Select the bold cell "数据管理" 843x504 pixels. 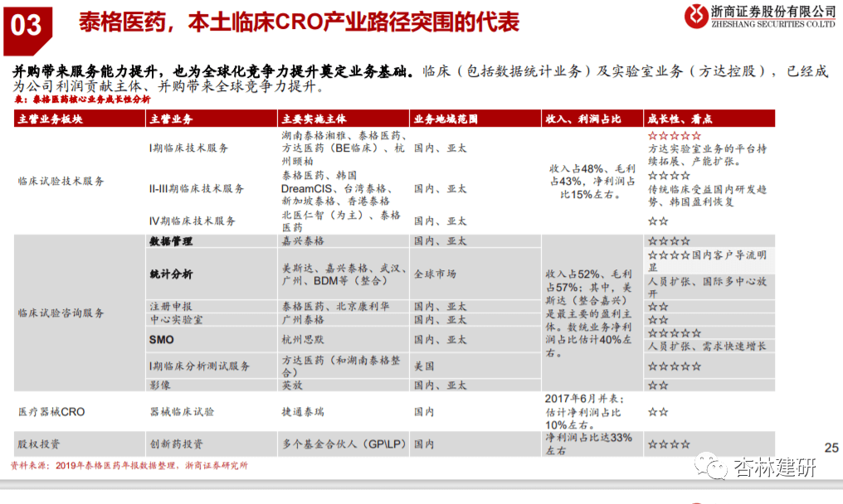click(x=170, y=241)
